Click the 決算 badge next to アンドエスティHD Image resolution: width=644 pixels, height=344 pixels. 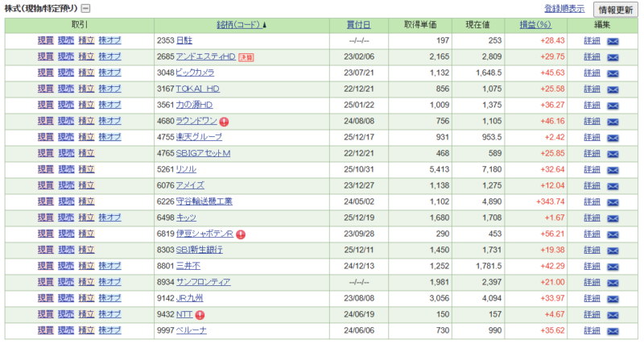coord(246,57)
